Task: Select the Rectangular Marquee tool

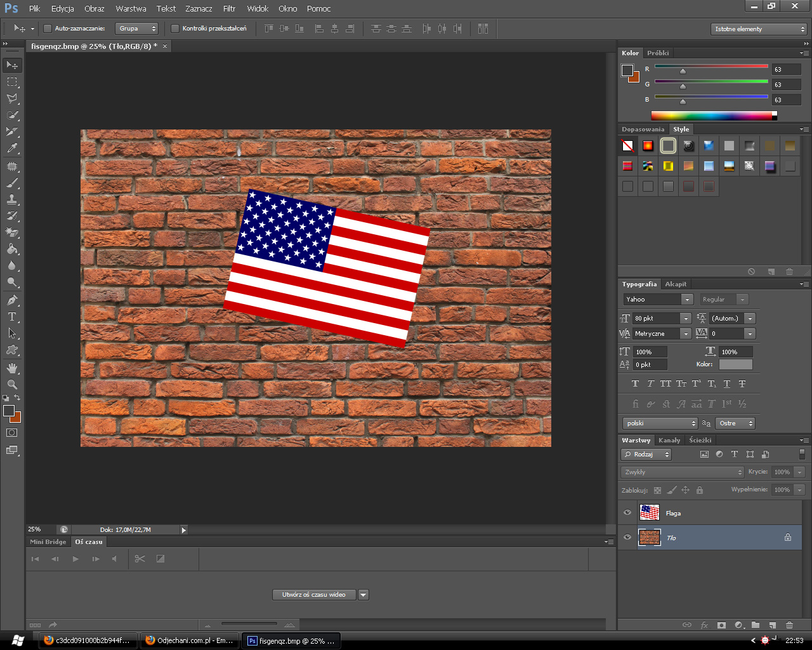Action: 12,82
